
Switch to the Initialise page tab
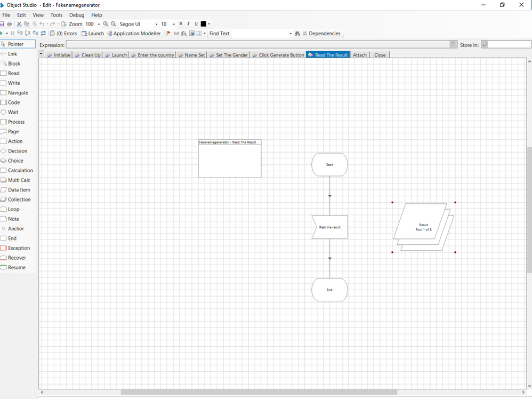pos(59,54)
